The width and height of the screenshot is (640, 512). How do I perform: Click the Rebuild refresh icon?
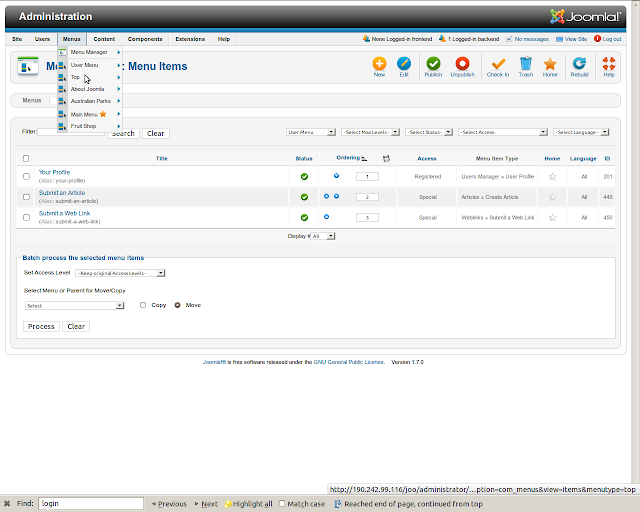click(579, 64)
